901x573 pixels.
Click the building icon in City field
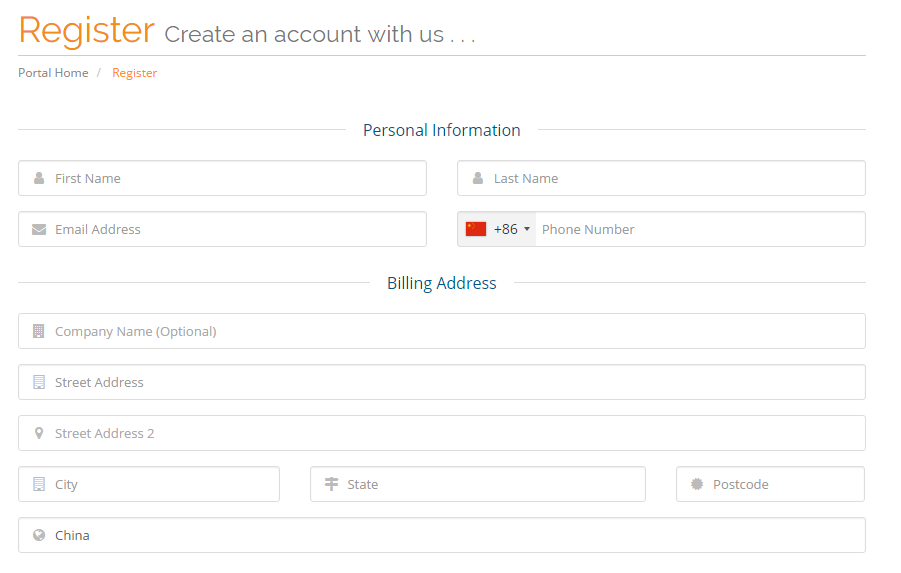(x=38, y=484)
